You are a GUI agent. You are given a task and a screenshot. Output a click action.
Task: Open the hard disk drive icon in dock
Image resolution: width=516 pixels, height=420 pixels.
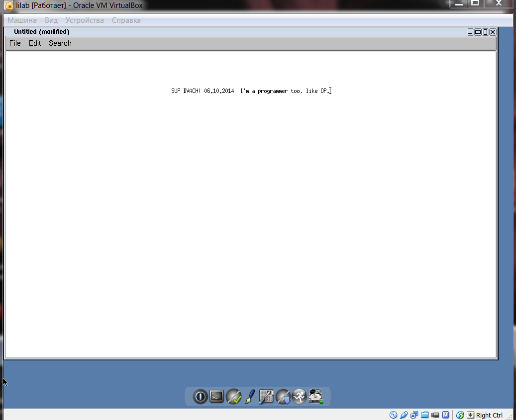pyautogui.click(x=316, y=397)
